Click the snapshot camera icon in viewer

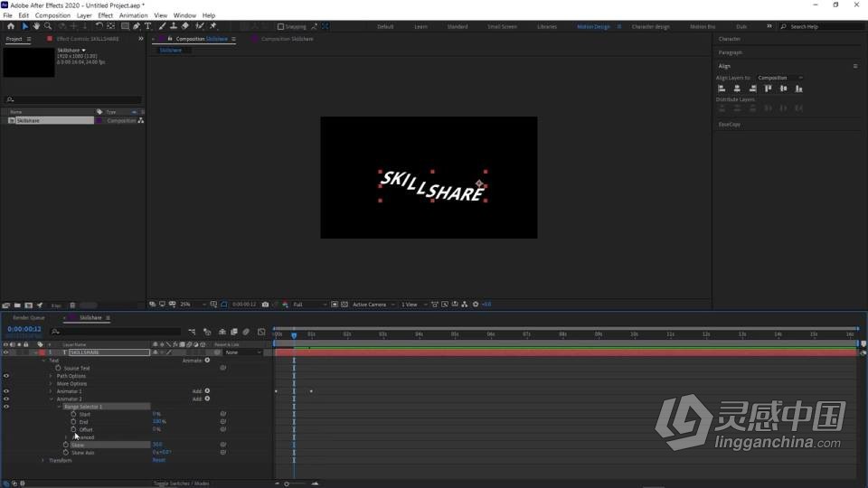265,305
